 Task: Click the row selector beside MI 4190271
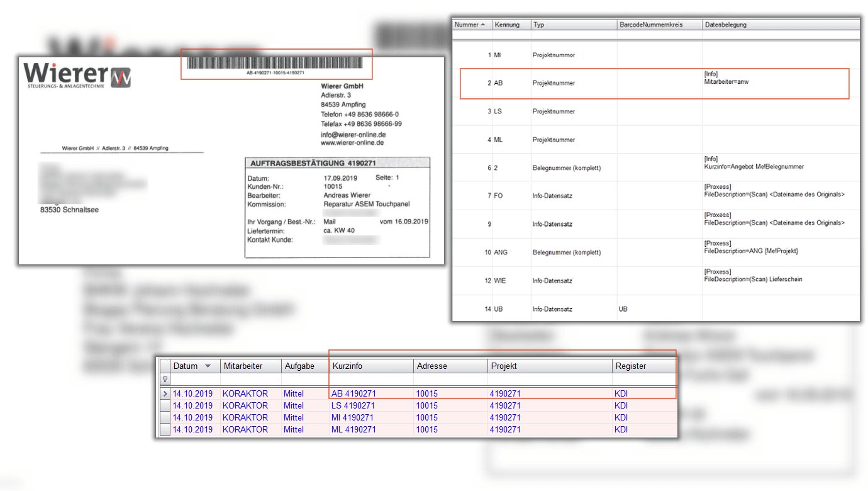pyautogui.click(x=165, y=417)
